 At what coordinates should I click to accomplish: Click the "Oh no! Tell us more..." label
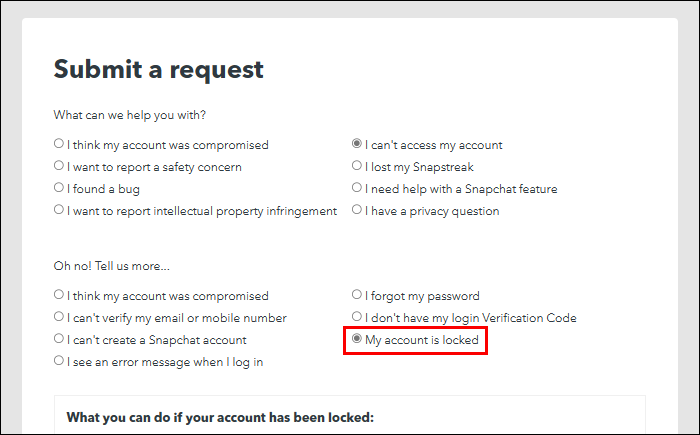[x=112, y=266]
